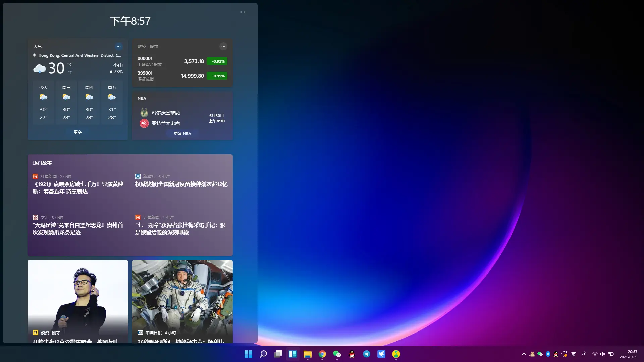This screenshot has width=644, height=362.
Task: Toggle input language 英 indicator
Action: (574, 354)
